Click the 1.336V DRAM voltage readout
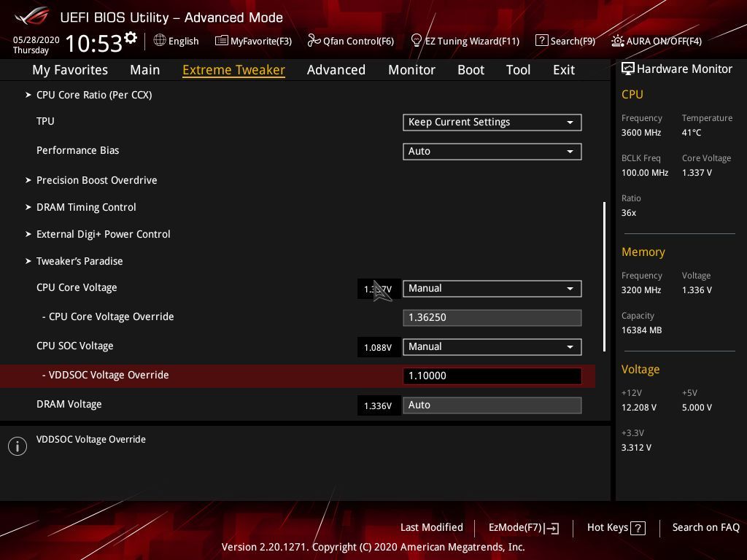This screenshot has width=747, height=560. pyautogui.click(x=379, y=405)
